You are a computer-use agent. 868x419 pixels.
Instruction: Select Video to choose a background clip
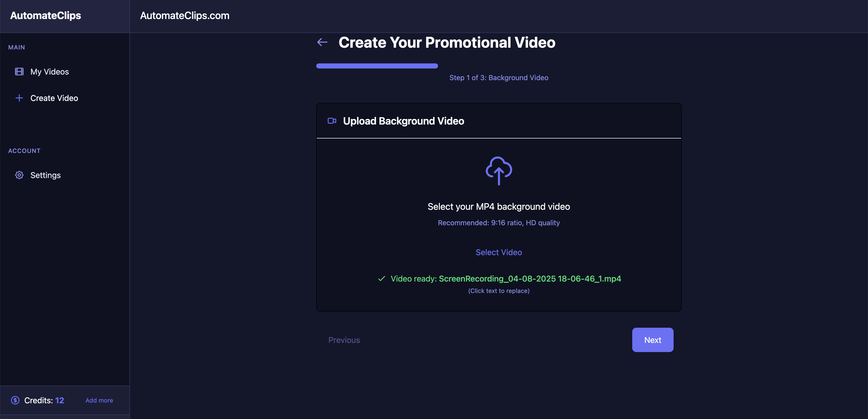(499, 252)
